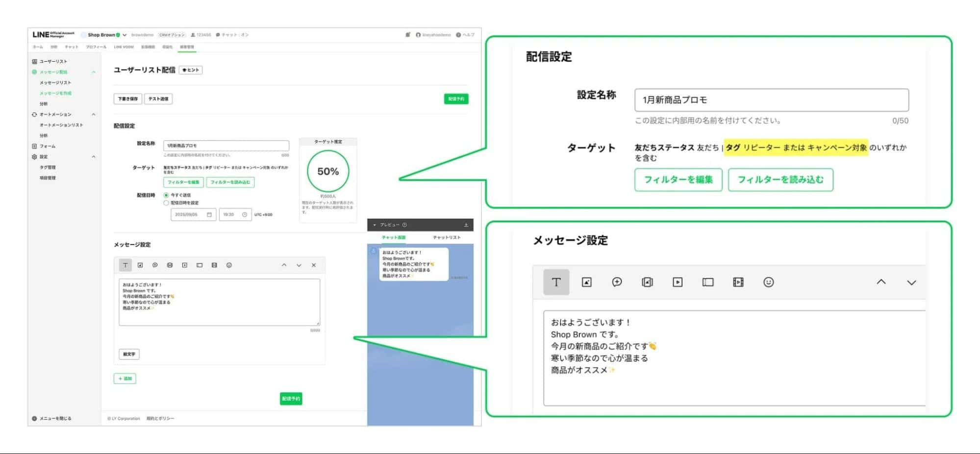Screen dimensions: 980x454
Task: Open メッセージを作成 in the sidebar
Action: click(x=55, y=93)
